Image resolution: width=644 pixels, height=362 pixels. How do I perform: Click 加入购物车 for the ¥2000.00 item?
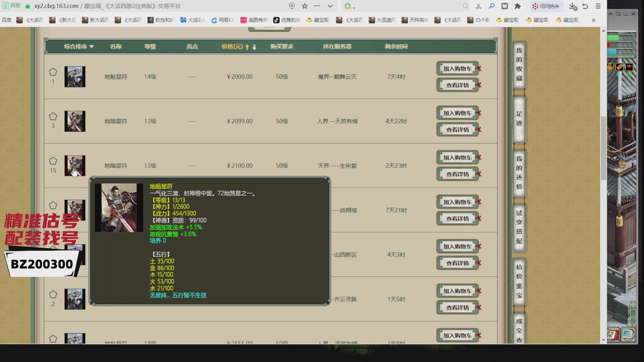457,69
